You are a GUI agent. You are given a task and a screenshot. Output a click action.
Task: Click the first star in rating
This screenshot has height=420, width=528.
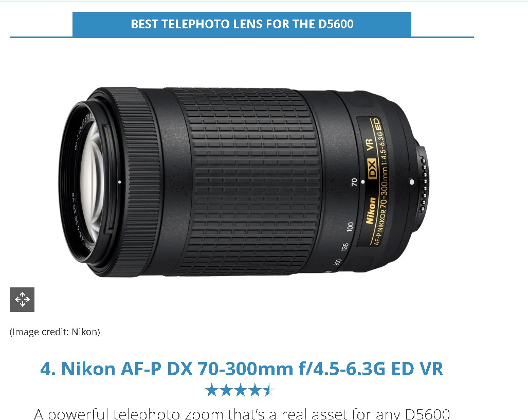[211, 390]
